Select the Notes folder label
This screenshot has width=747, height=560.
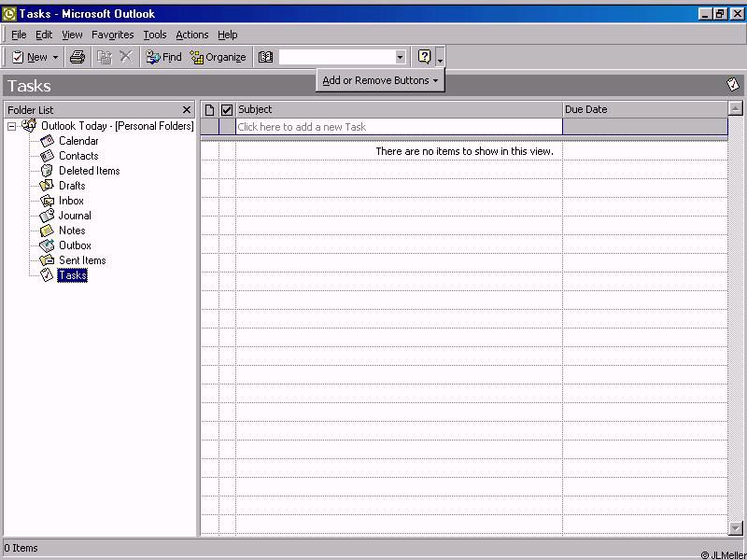pyautogui.click(x=72, y=231)
